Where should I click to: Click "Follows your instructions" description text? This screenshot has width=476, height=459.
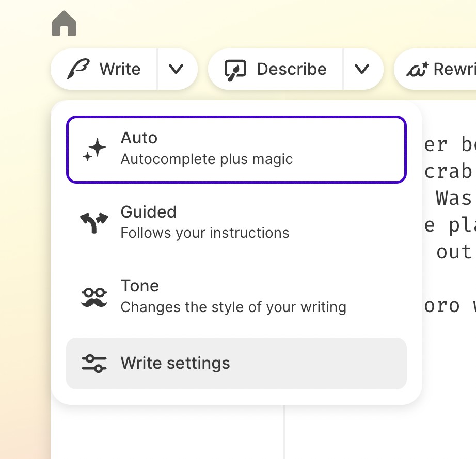pos(204,233)
